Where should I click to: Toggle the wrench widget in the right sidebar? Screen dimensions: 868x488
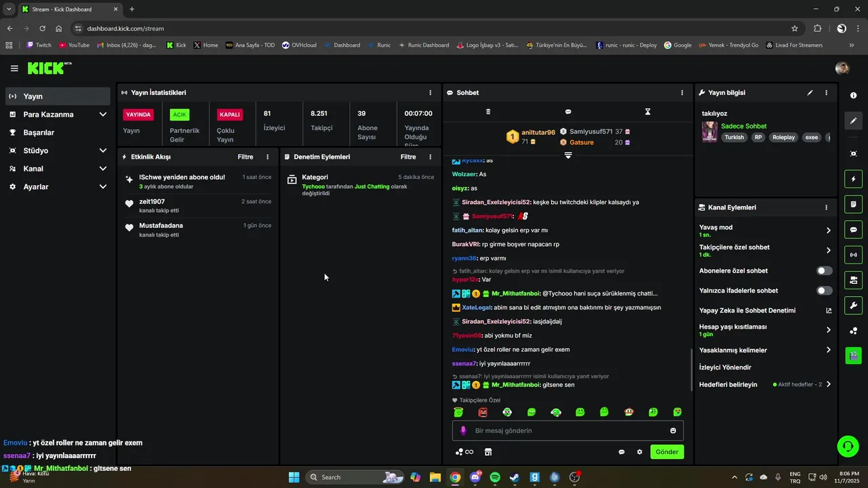(x=853, y=305)
